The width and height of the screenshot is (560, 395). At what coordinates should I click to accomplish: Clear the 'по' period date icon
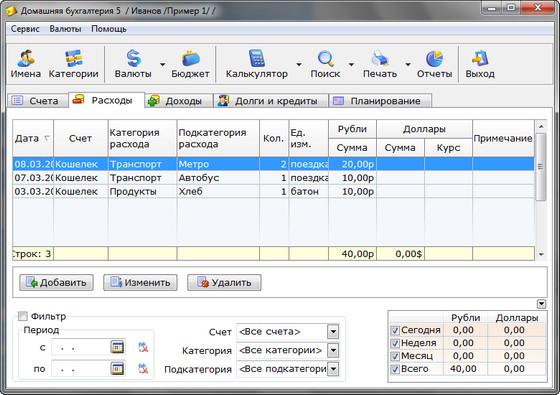click(x=143, y=369)
